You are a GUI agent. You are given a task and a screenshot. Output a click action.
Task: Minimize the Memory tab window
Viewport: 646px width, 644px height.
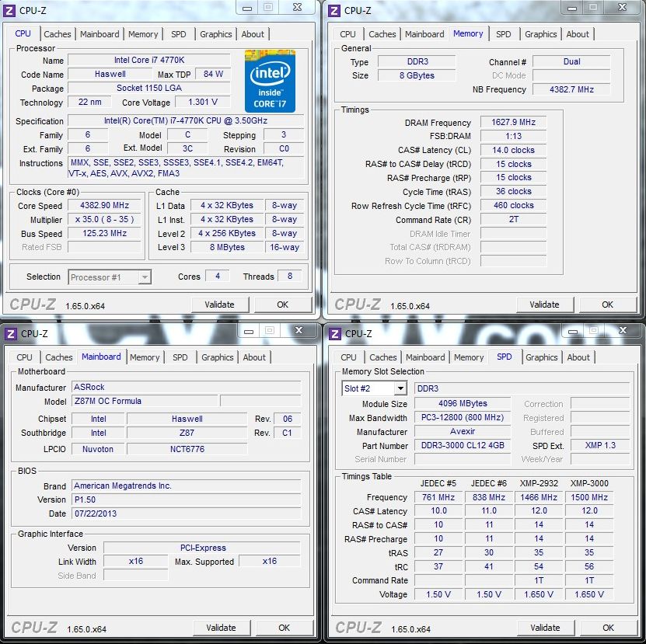pyautogui.click(x=572, y=8)
